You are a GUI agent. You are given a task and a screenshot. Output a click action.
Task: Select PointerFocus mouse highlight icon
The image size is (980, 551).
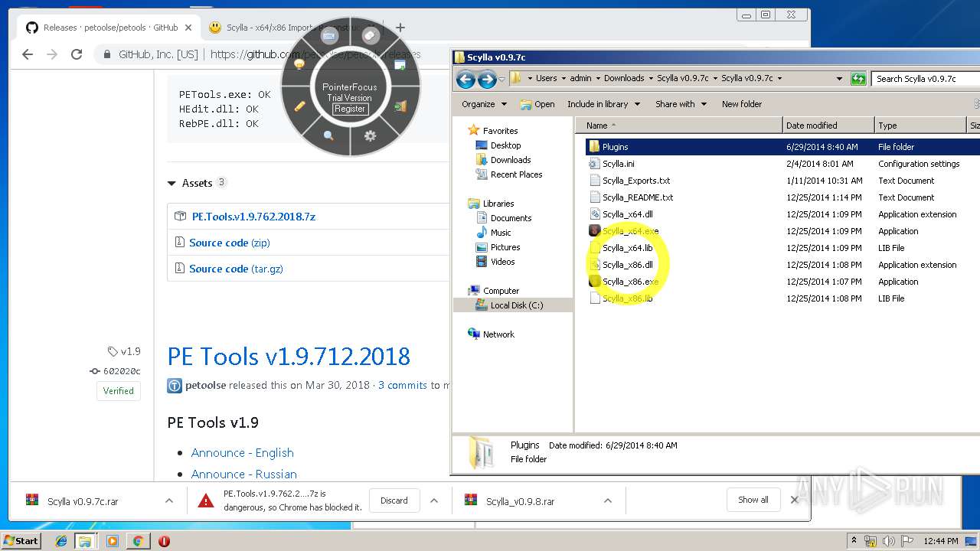point(371,35)
